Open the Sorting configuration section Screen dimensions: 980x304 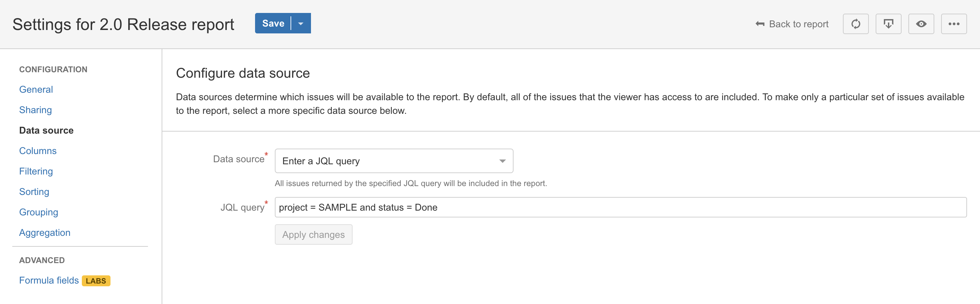click(x=34, y=192)
